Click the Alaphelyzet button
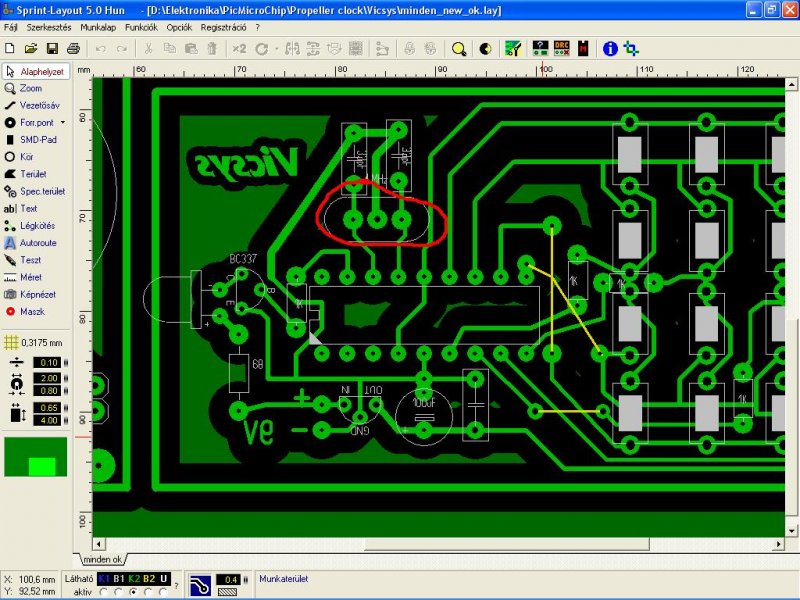This screenshot has width=800, height=600. click(x=36, y=71)
